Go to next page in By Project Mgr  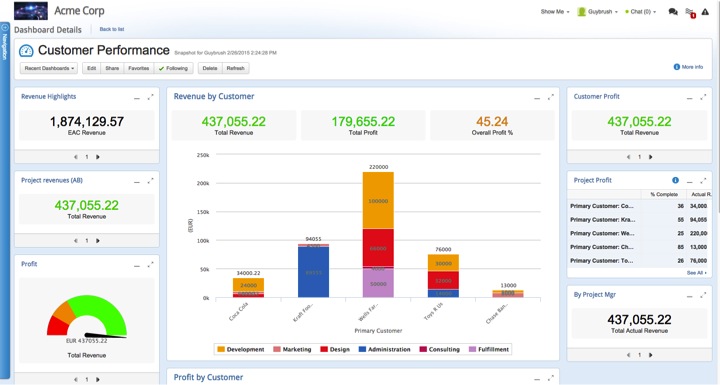(651, 355)
